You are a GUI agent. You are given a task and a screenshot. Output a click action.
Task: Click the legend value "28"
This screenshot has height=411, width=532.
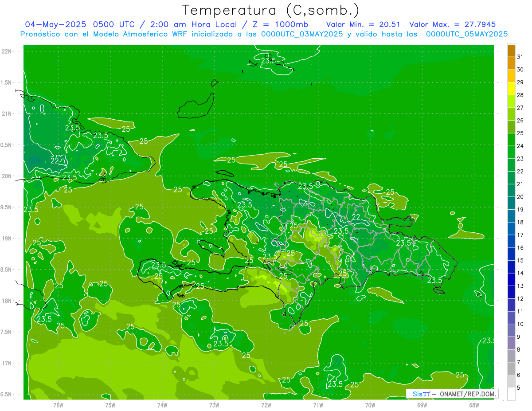click(x=520, y=95)
